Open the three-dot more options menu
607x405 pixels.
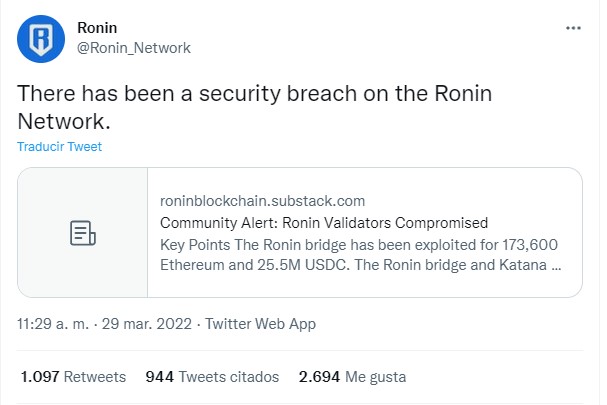pyautogui.click(x=573, y=28)
